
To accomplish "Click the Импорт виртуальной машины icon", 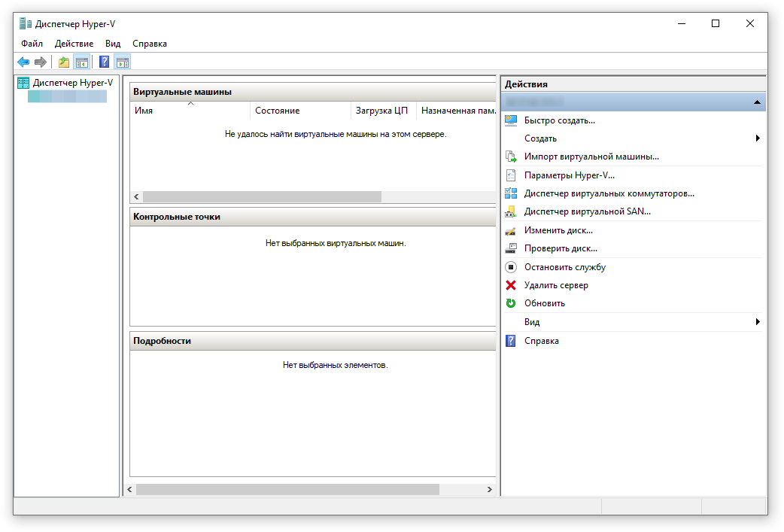I will click(x=510, y=157).
